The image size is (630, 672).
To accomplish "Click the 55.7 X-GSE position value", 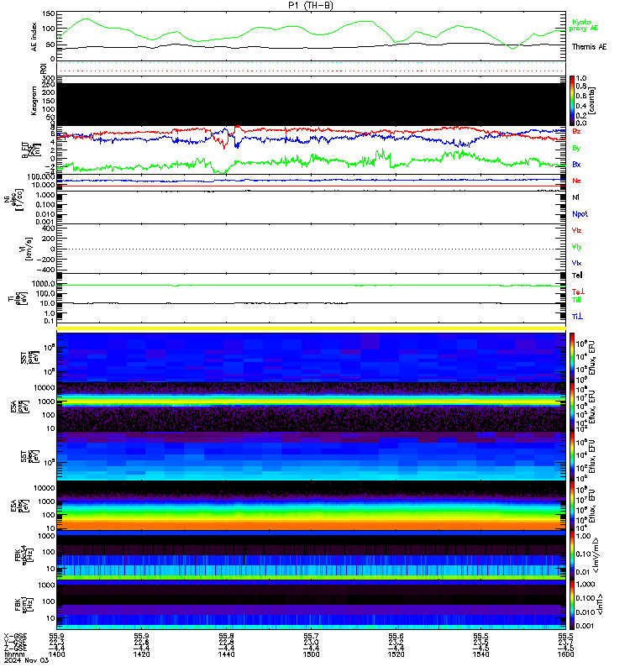I will [311, 636].
